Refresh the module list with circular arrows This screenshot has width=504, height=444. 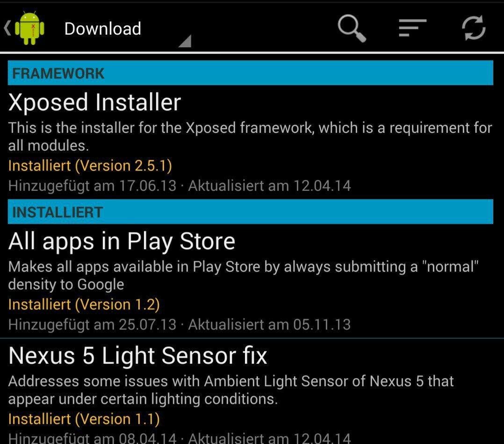click(474, 28)
